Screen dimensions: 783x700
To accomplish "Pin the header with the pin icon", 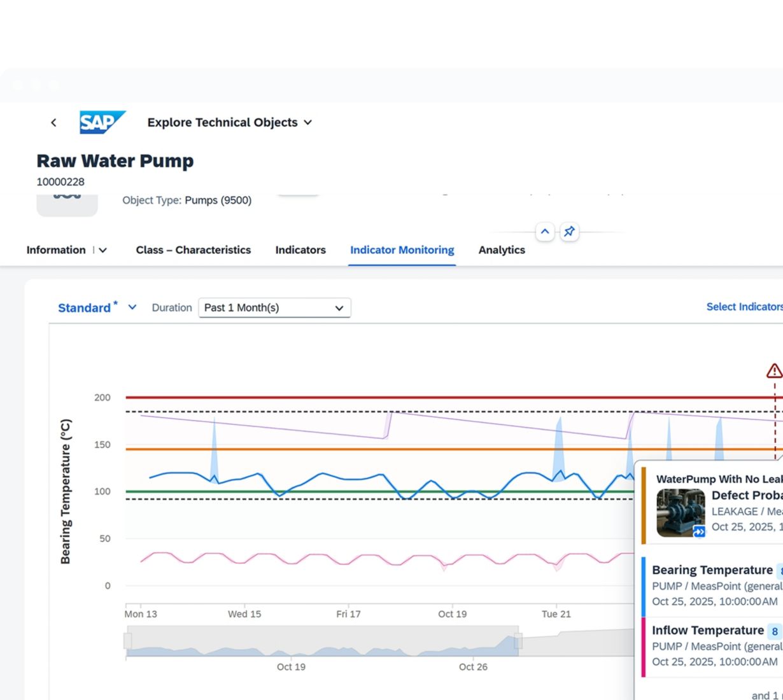I will click(569, 232).
